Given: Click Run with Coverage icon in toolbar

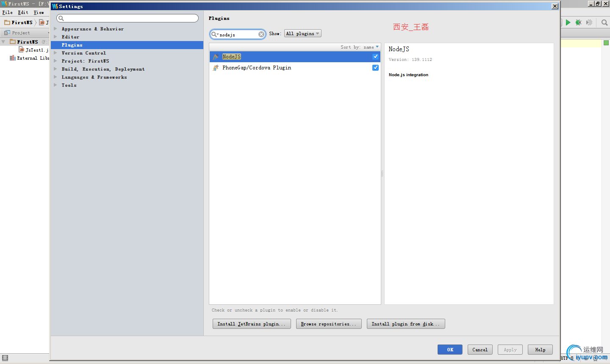Looking at the screenshot, I should pyautogui.click(x=589, y=22).
